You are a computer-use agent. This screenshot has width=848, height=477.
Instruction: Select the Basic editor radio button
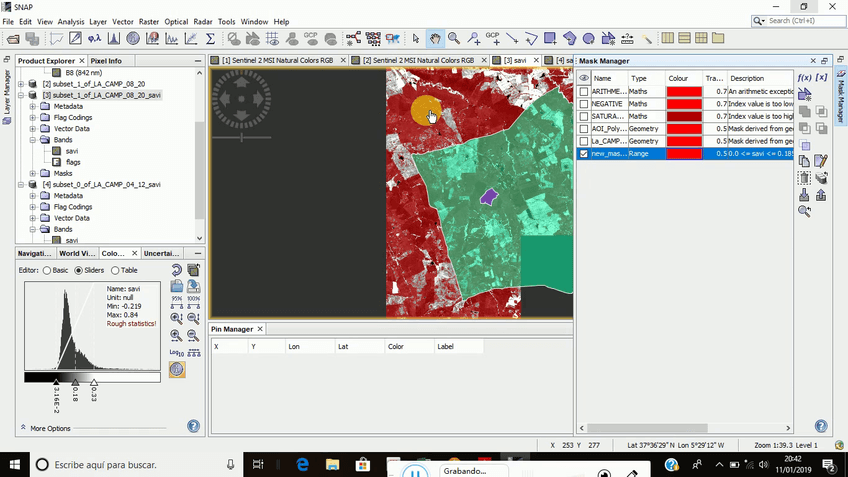click(x=47, y=270)
